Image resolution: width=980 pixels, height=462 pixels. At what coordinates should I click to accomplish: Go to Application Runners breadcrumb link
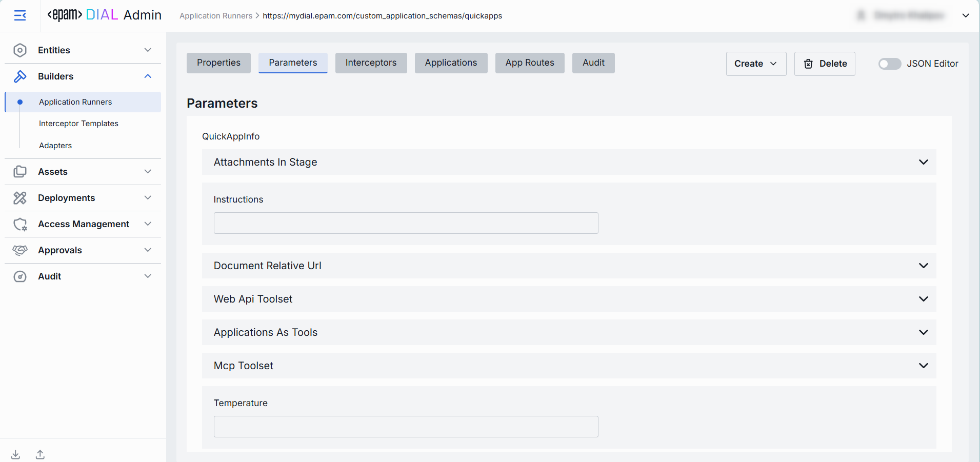(215, 16)
